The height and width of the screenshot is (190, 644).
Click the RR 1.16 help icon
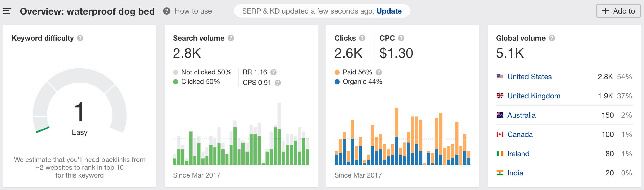point(274,72)
